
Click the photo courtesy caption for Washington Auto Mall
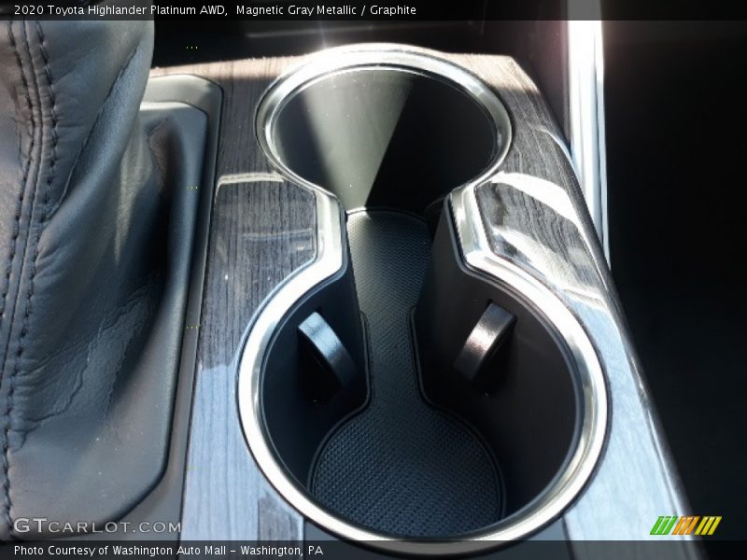pos(169,551)
